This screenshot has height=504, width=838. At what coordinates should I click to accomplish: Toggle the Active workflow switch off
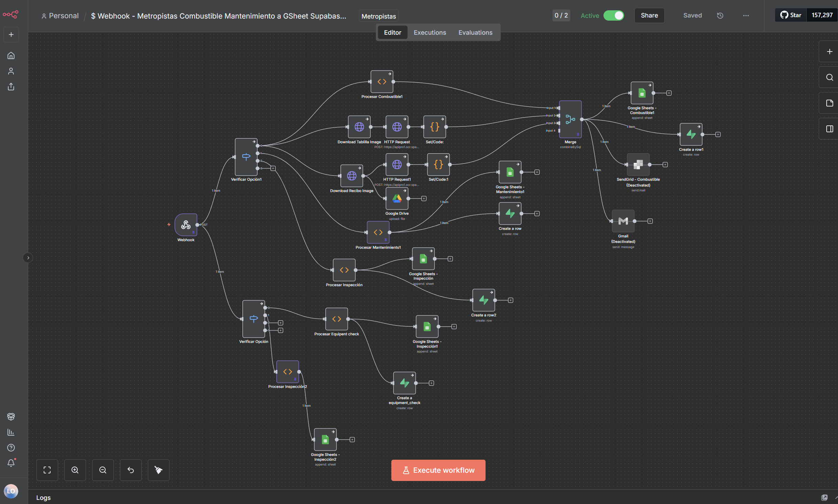[x=613, y=15]
